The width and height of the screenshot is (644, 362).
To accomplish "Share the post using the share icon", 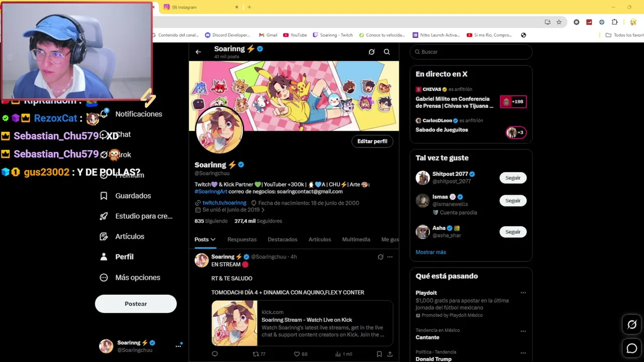I will coord(390,354).
